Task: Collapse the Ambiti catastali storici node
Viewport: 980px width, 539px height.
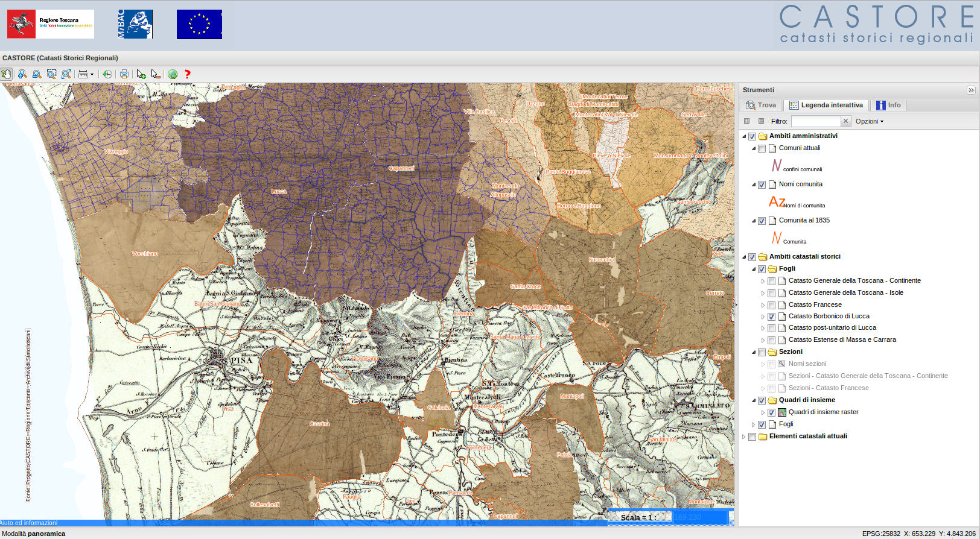Action: [744, 257]
